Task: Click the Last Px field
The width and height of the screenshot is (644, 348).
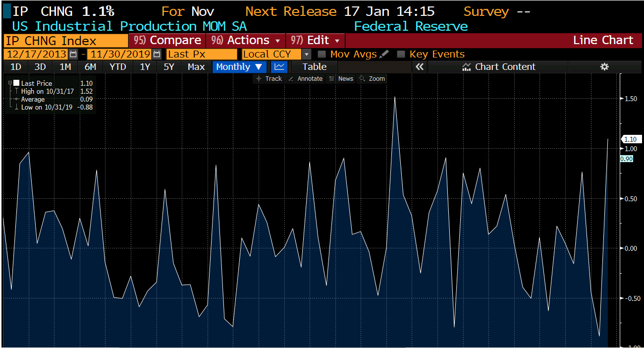Action: (202, 54)
